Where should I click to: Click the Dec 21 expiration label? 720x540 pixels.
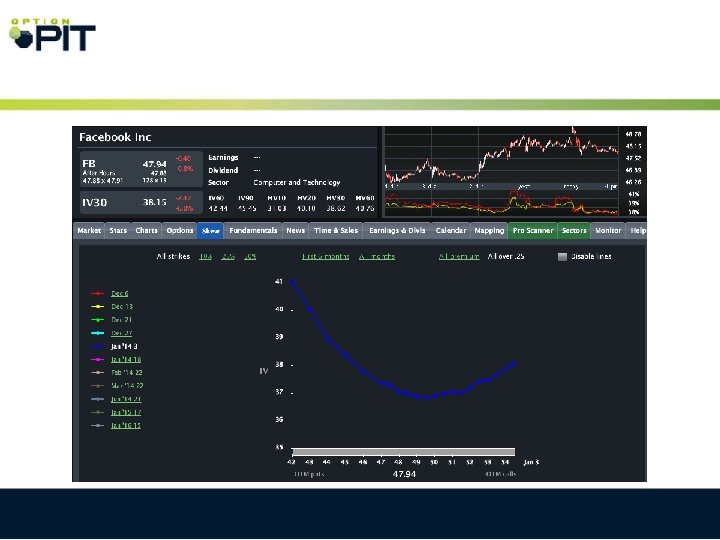tap(122, 320)
